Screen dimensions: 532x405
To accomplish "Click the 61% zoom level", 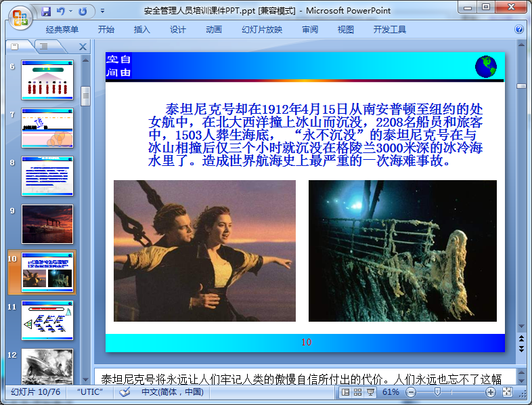I will pos(391,392).
